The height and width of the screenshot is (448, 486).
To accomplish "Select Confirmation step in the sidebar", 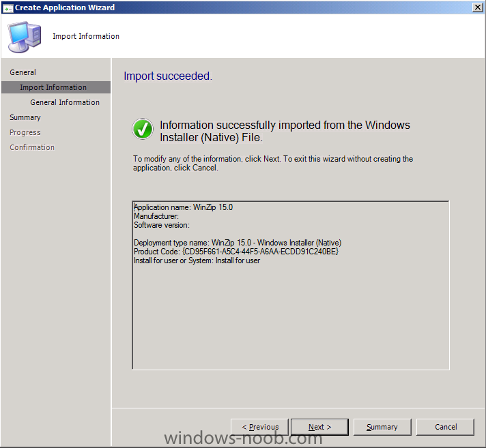I will point(32,147).
